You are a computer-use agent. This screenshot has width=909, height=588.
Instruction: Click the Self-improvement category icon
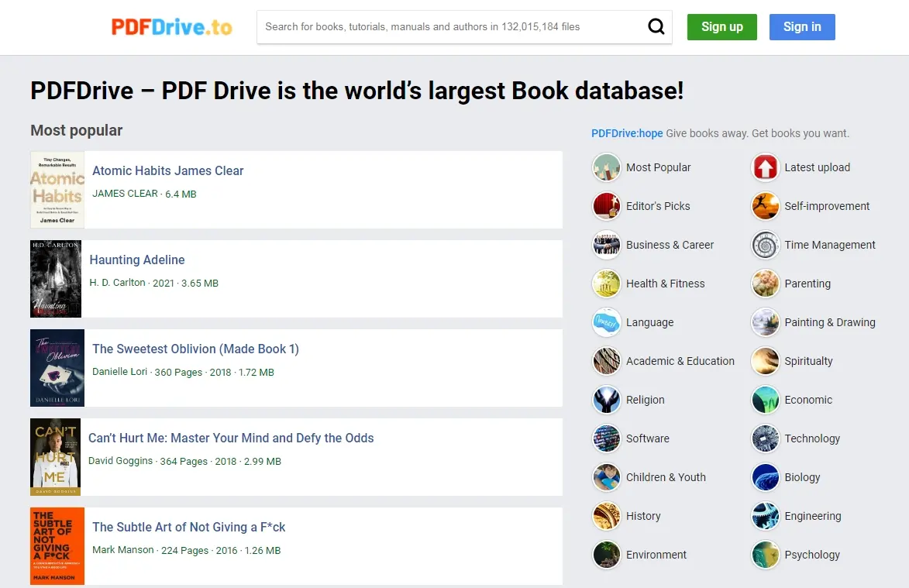coord(765,206)
